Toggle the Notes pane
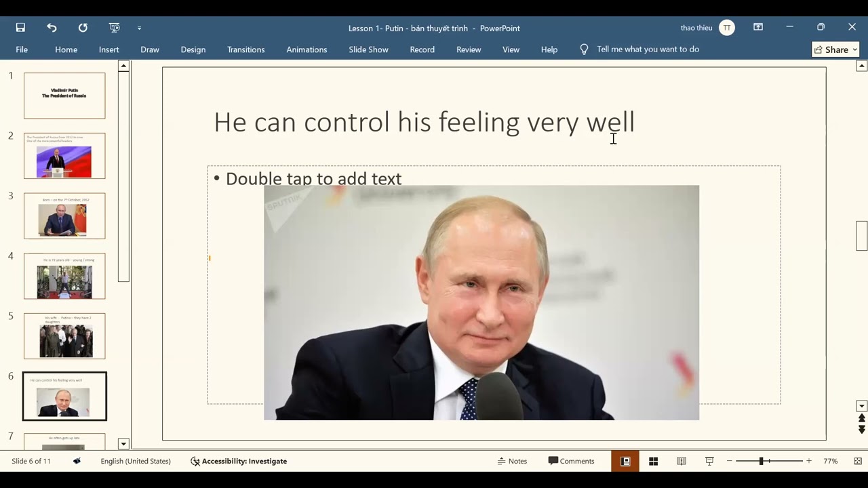 coord(512,461)
